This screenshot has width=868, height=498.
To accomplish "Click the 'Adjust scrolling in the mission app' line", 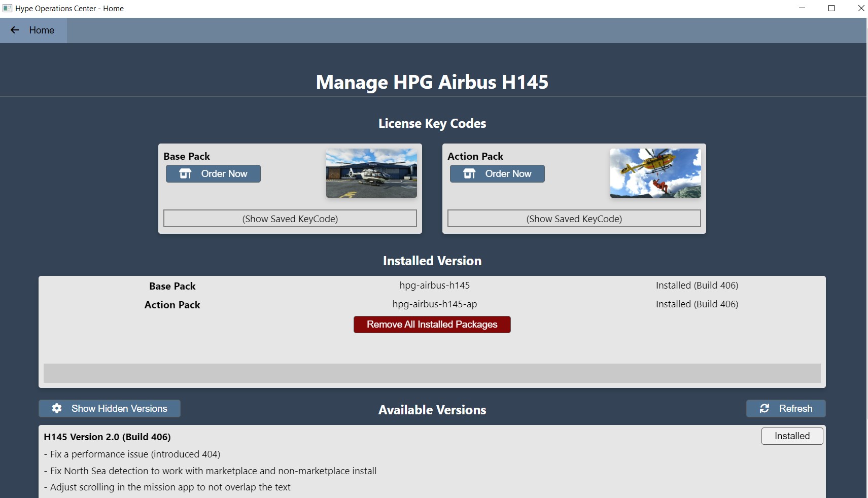I will point(167,487).
